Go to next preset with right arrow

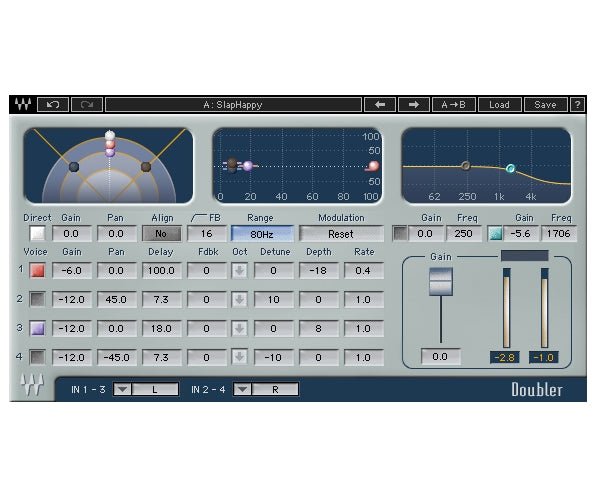pos(413,104)
